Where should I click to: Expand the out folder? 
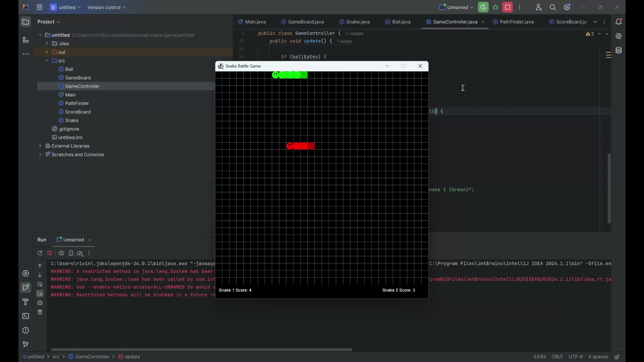click(x=47, y=52)
